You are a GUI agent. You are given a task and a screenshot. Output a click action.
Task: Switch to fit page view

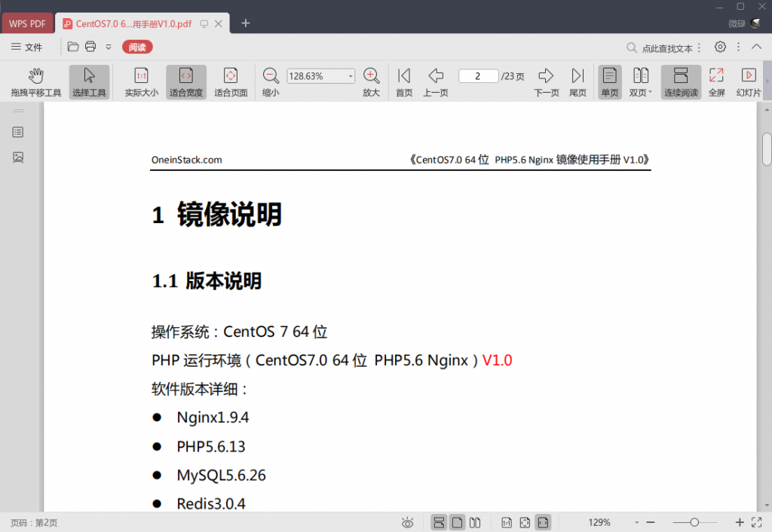click(231, 82)
